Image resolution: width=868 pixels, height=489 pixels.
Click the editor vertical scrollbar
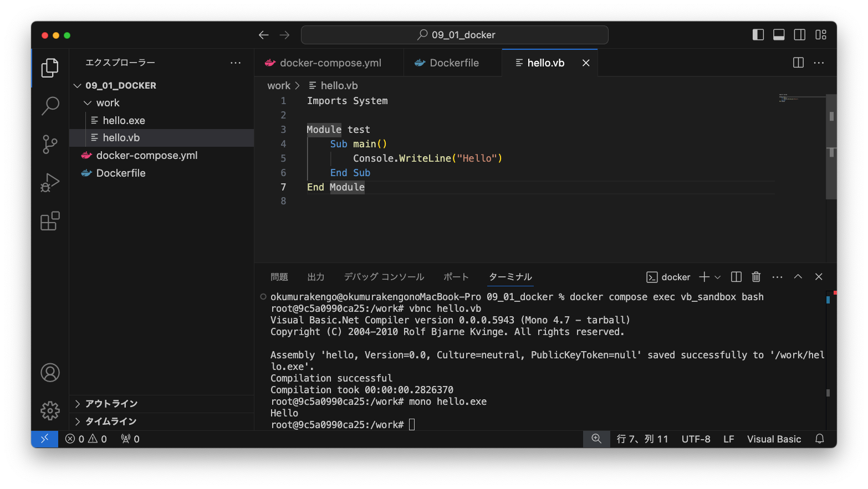[x=831, y=146]
